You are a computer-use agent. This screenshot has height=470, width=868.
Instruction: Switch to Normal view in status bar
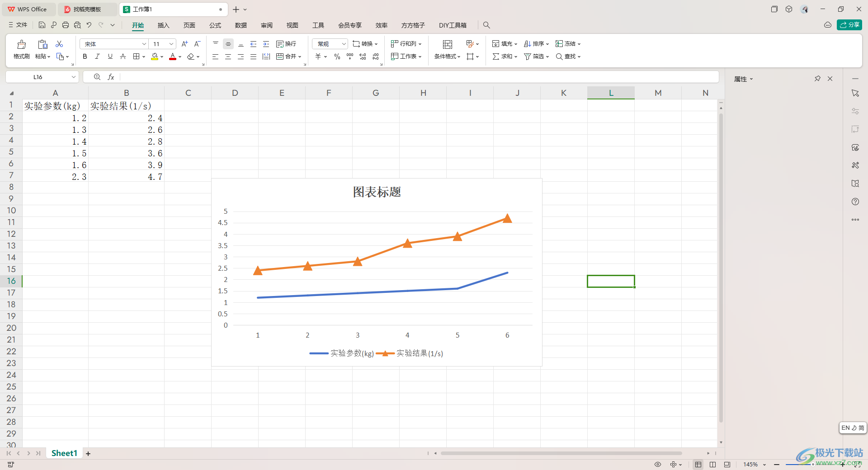click(x=698, y=464)
